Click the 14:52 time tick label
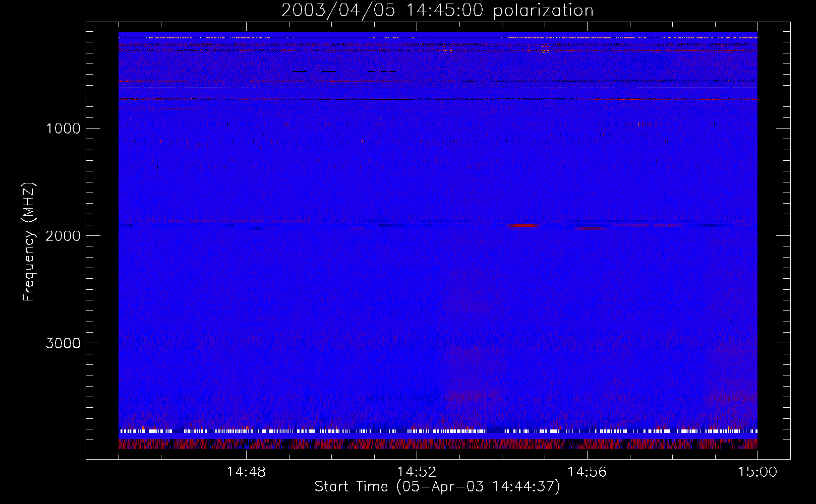The height and width of the screenshot is (504, 816). click(417, 472)
